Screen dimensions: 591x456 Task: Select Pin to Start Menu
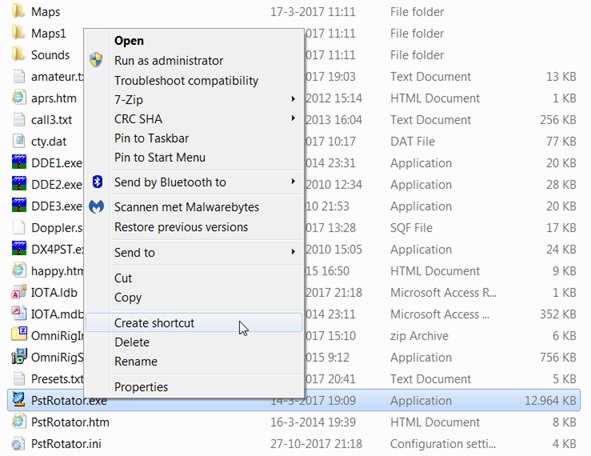(x=160, y=158)
